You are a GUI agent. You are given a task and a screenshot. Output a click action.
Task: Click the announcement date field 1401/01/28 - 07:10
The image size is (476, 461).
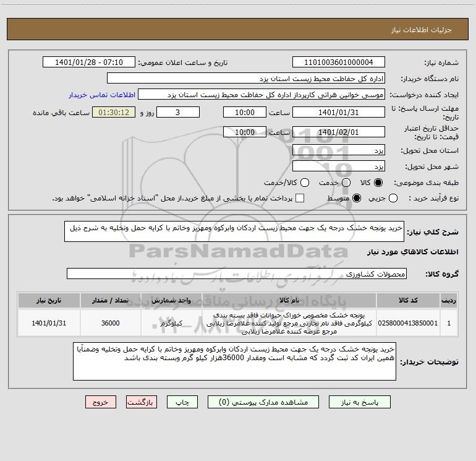pos(89,62)
